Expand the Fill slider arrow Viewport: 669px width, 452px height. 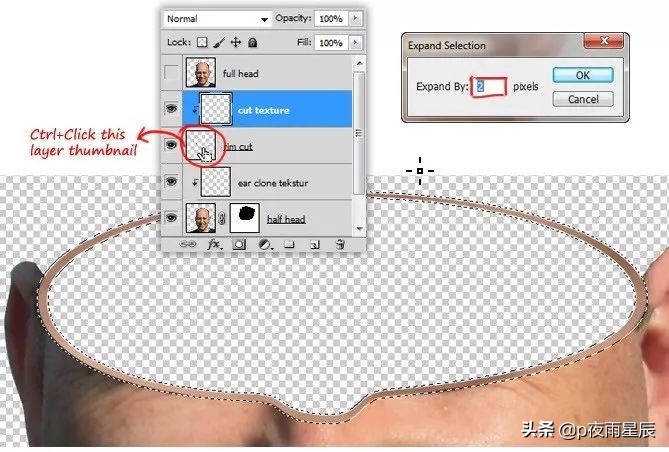click(355, 43)
